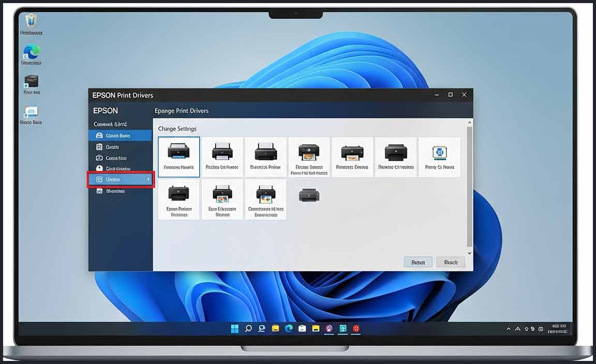Open the taskbar clock and date
Viewport: 596px width, 364px height.
tap(558, 329)
